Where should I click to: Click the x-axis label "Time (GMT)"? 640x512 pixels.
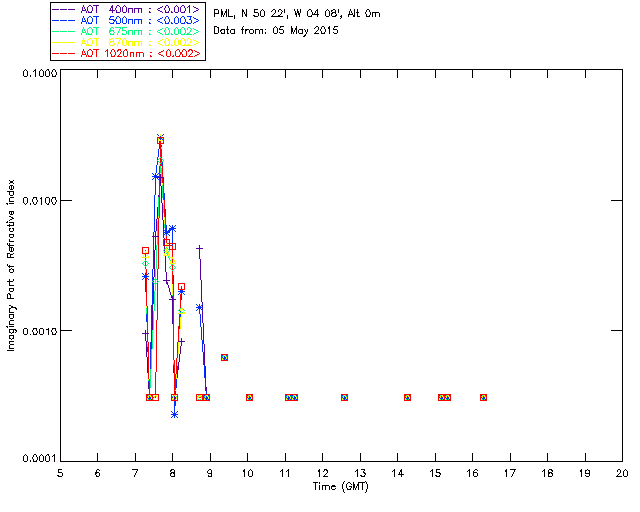[x=341, y=487]
